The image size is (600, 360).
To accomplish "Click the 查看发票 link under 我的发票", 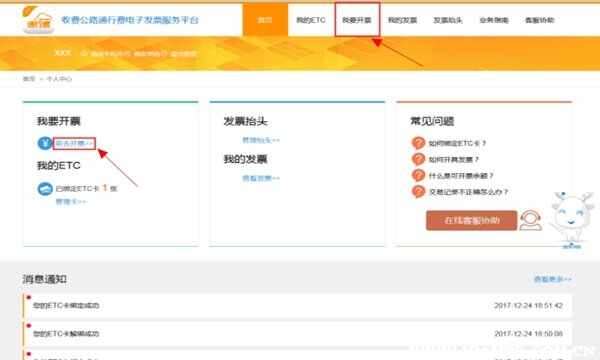I will [x=261, y=178].
